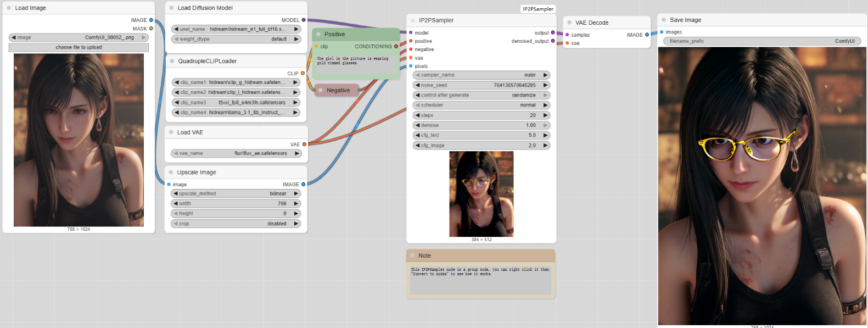Viewport: 868px width, 328px height.
Task: Click the IP2PSampler badge label above the node
Action: coord(538,9)
